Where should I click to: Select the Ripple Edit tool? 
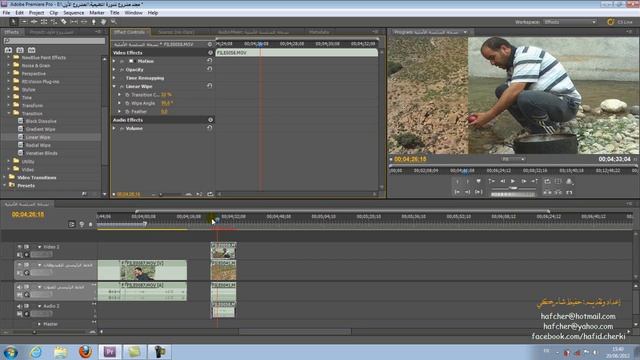[x=34, y=22]
